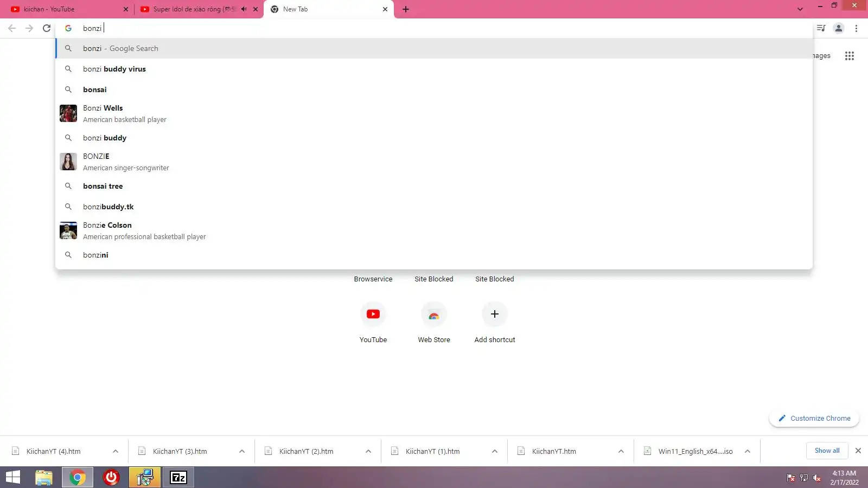Click the installer icon in taskbar

tap(145, 477)
